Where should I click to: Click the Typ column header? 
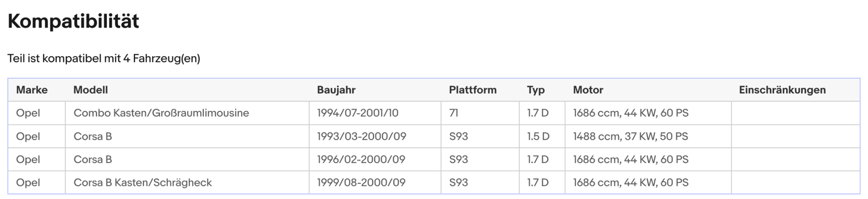[x=535, y=90]
